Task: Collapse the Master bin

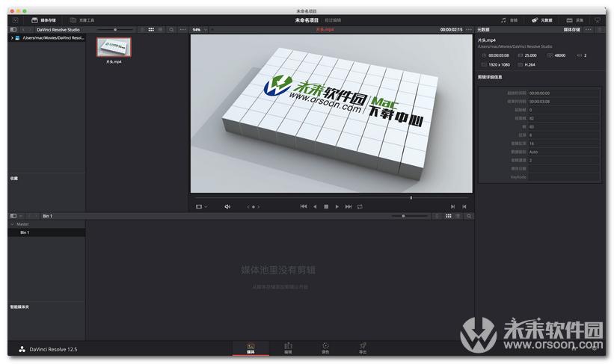Action: (x=12, y=224)
